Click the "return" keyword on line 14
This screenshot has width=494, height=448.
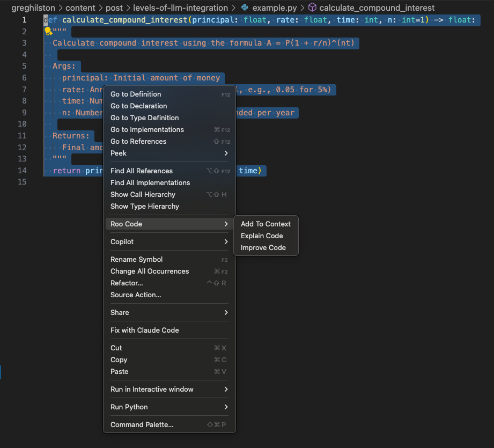tap(67, 171)
